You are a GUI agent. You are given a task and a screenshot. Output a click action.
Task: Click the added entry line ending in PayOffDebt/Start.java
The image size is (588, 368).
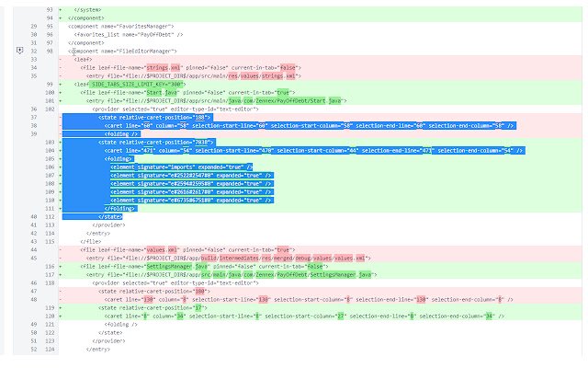coord(217,100)
